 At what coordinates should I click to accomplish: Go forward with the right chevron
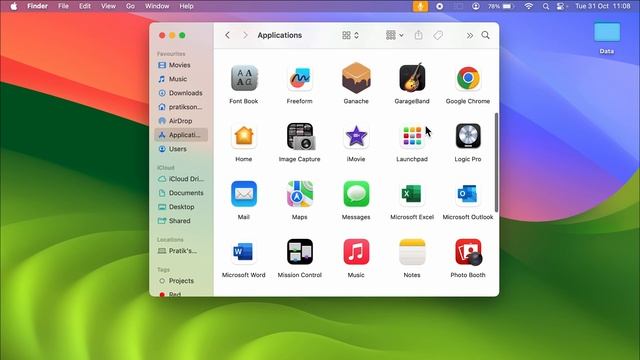pos(245,35)
